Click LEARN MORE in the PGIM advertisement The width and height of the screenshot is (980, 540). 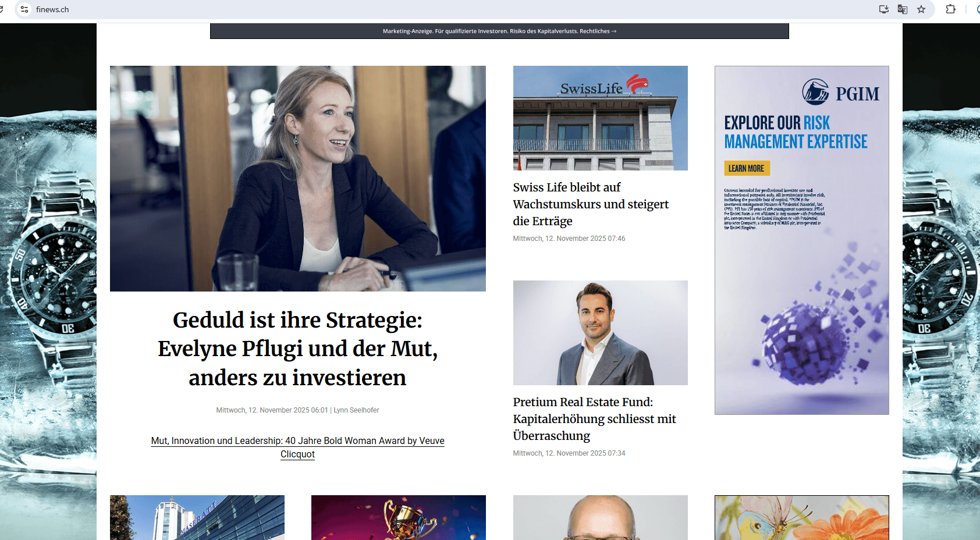coord(747,168)
